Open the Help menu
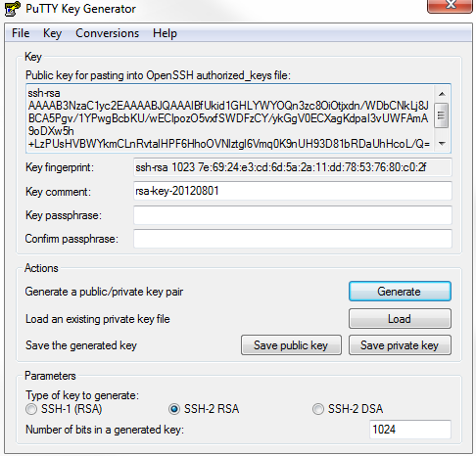Image resolution: width=476 pixels, height=456 pixels. [165, 33]
